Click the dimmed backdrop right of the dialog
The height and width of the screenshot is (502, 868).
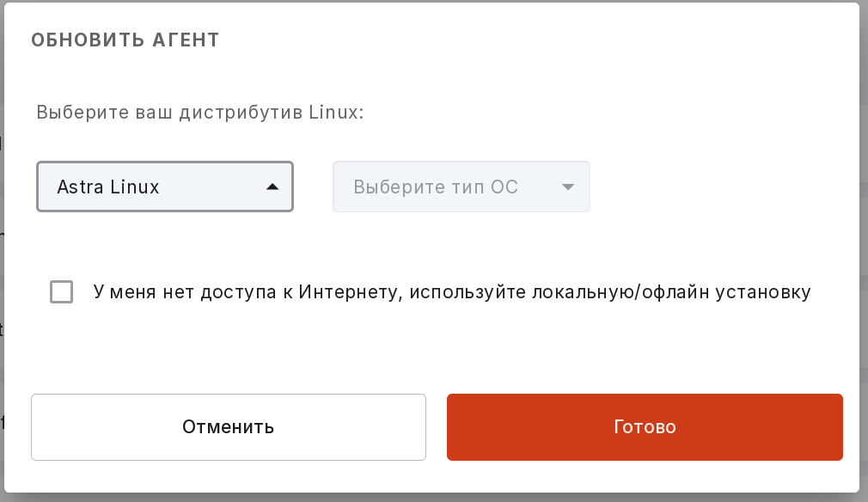pyautogui.click(x=864, y=249)
